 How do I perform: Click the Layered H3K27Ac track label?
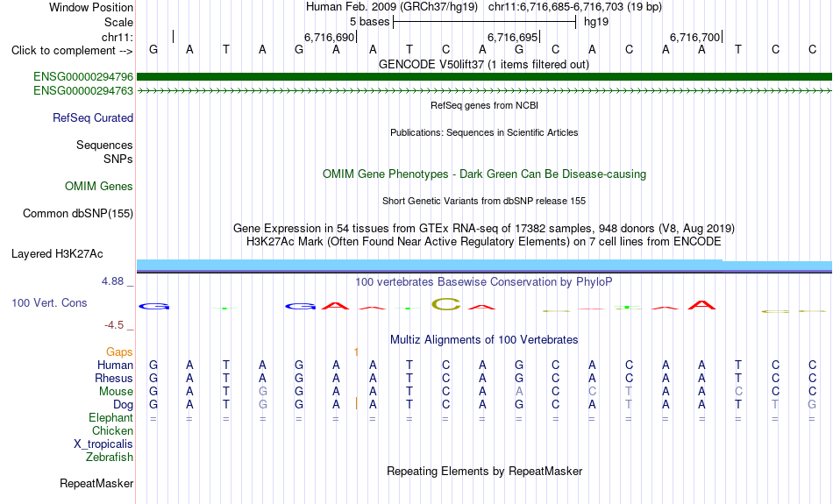(57, 254)
